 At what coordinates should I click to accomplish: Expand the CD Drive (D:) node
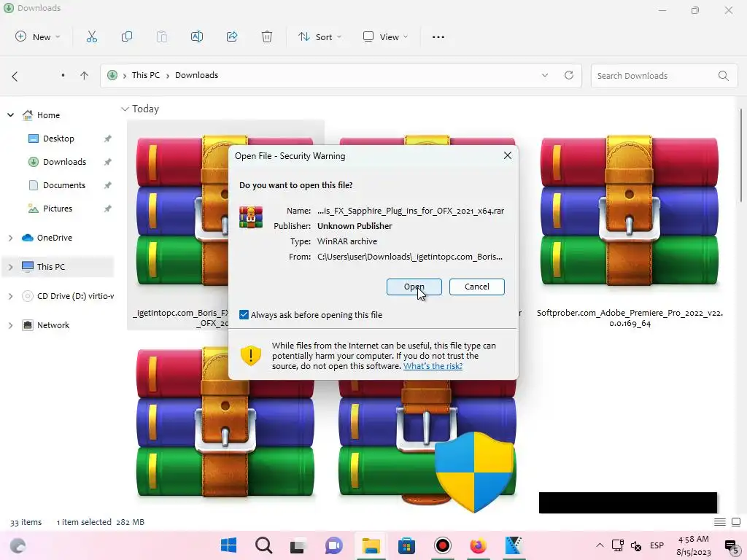(10, 296)
